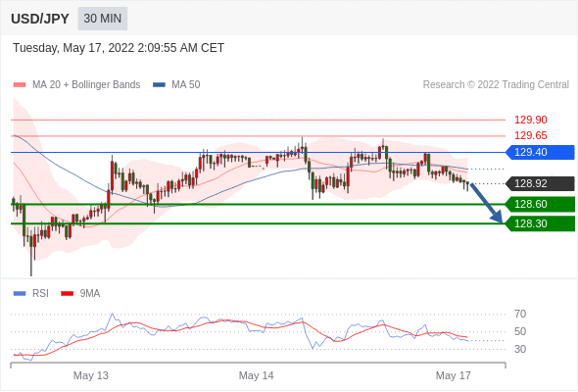Click the black 128.92 current price tag
This screenshot has height=392, width=578.
point(540,183)
